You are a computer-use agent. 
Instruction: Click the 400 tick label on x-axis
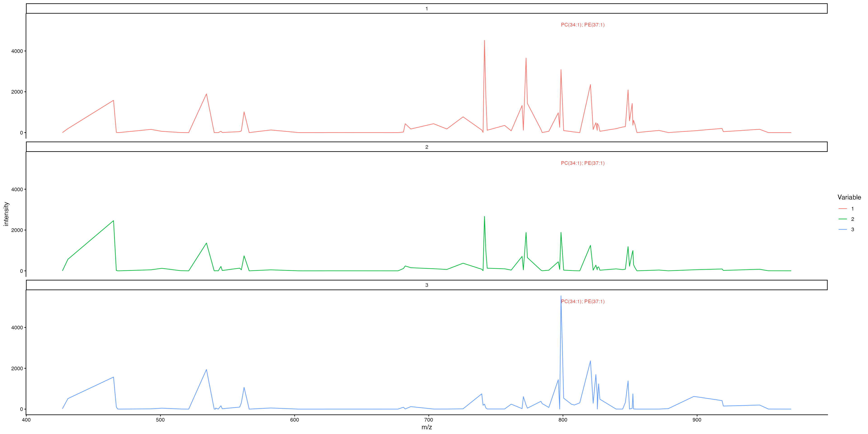click(26, 420)
